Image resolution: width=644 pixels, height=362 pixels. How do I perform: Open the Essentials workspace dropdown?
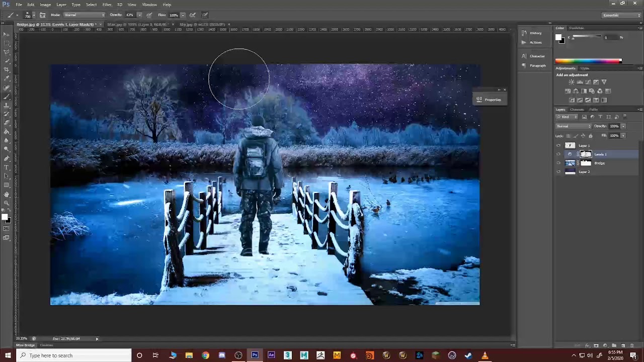point(622,15)
